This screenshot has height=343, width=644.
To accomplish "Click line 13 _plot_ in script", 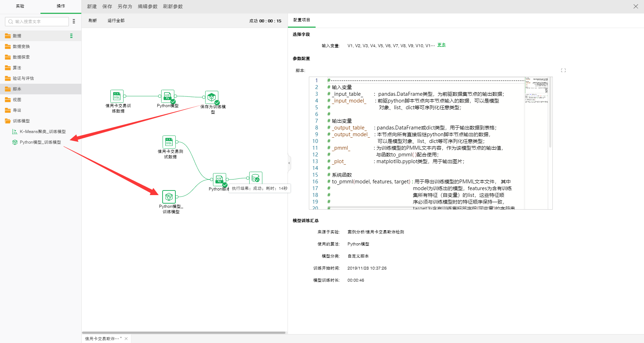I will pyautogui.click(x=339, y=161).
